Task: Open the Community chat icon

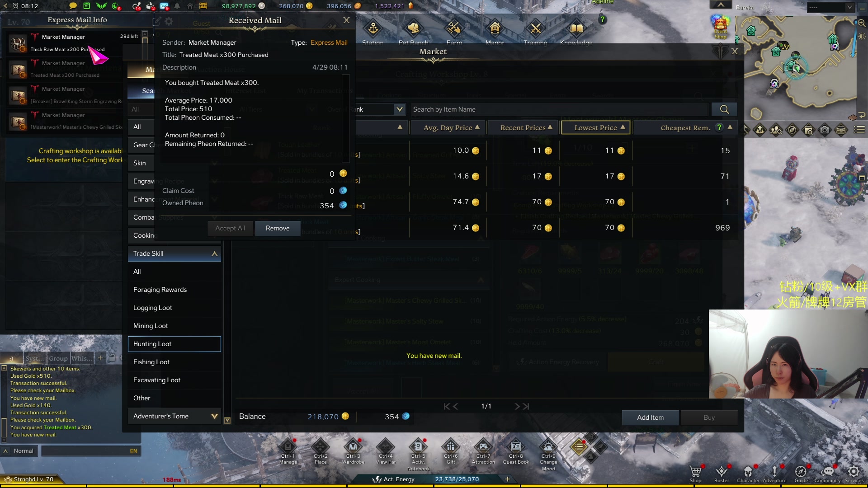Action: pyautogui.click(x=827, y=472)
